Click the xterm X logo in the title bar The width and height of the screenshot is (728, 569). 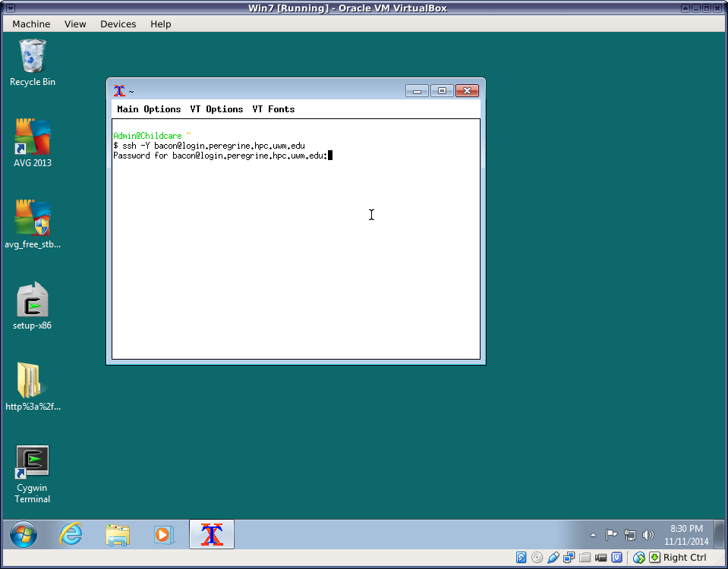tap(119, 90)
